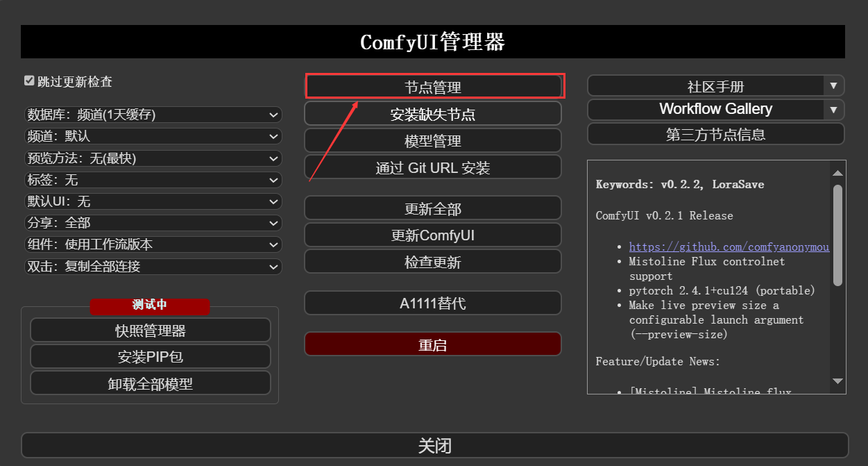Click 检查更新 to check updates
The width and height of the screenshot is (868, 466).
coord(433,262)
